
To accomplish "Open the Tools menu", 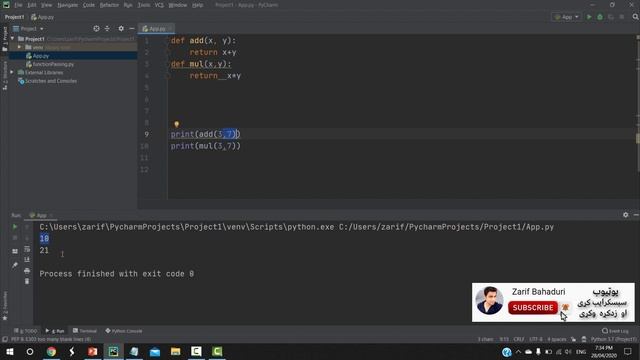I will (x=143, y=5).
